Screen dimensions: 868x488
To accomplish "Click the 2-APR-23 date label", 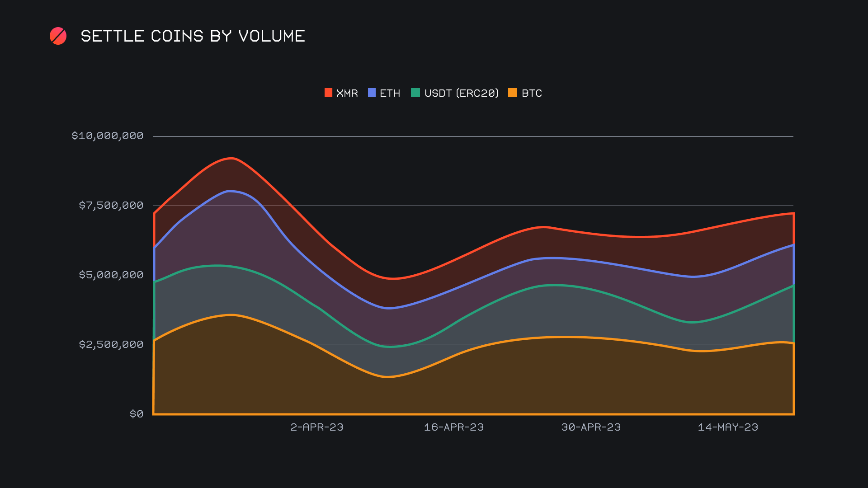I will (317, 427).
